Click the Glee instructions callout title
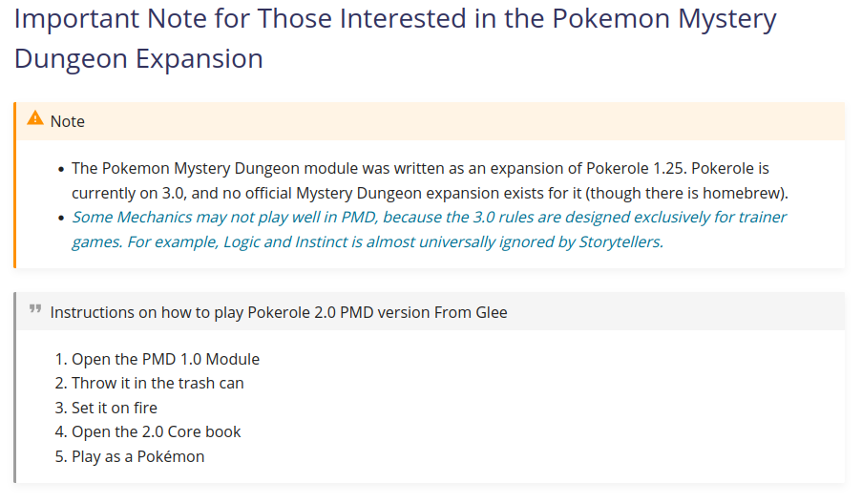This screenshot has width=862, height=504. 279,312
